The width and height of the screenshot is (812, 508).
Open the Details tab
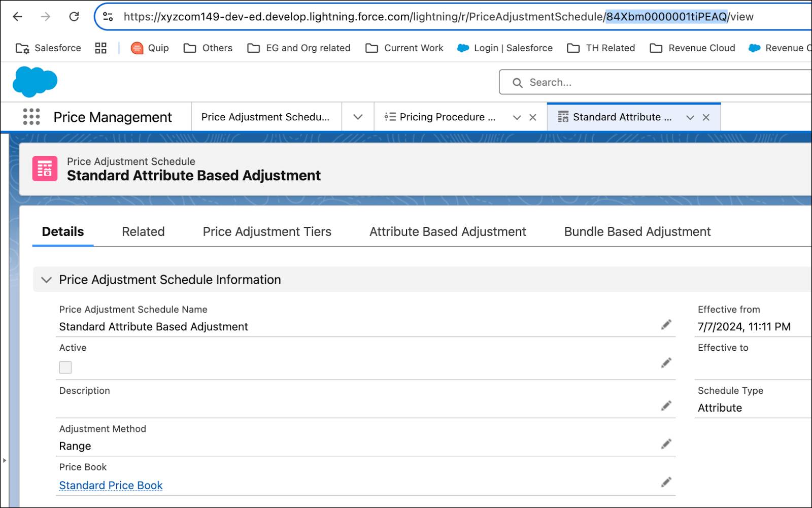tap(63, 232)
